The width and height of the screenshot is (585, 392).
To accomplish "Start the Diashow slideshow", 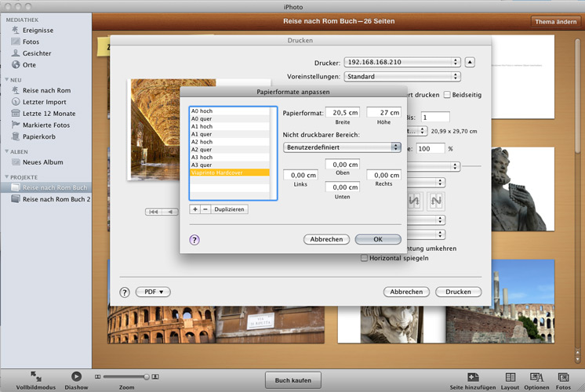I will click(76, 376).
